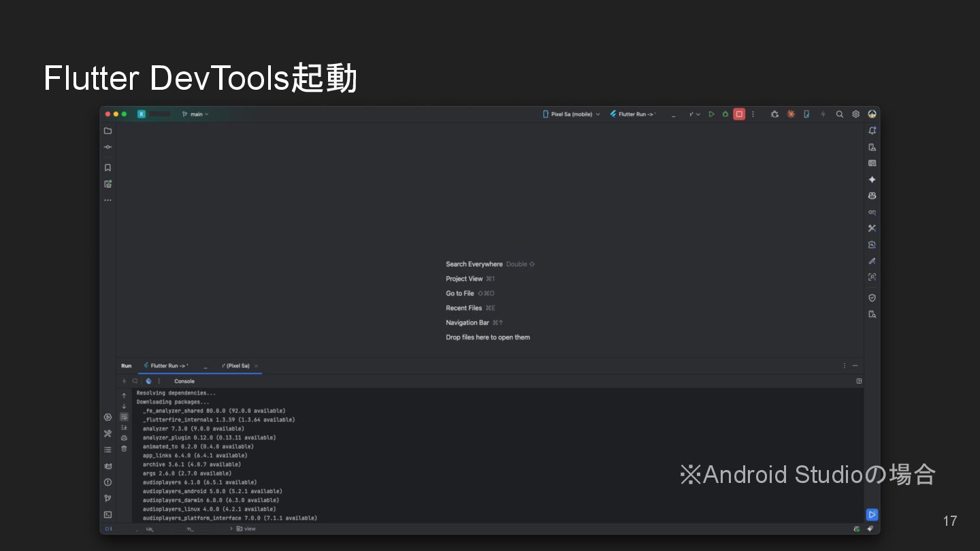Toggle the console layout icon at right
Screen dimensions: 980x551
coord(859,382)
